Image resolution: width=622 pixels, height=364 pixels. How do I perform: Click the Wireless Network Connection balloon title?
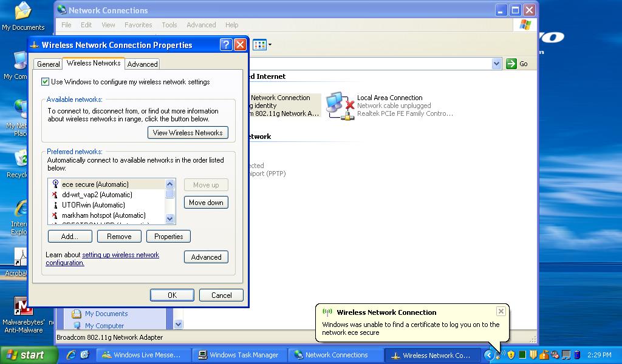[x=386, y=312]
